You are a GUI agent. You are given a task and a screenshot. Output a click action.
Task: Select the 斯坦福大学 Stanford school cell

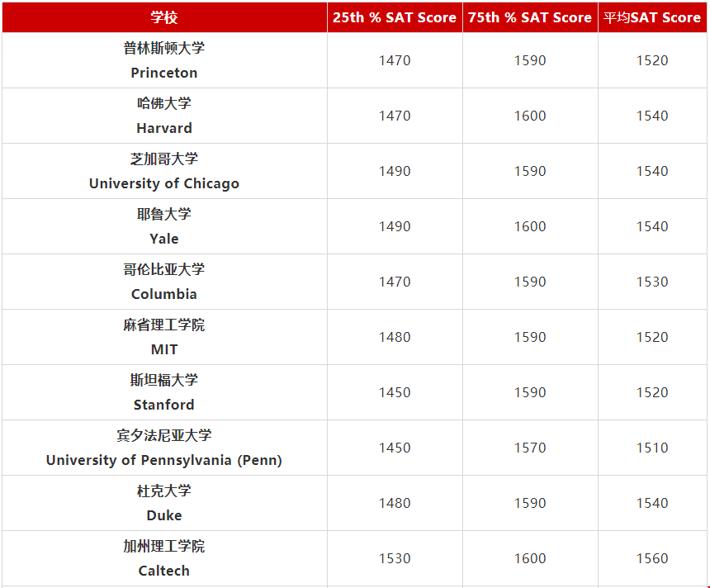pos(164,391)
